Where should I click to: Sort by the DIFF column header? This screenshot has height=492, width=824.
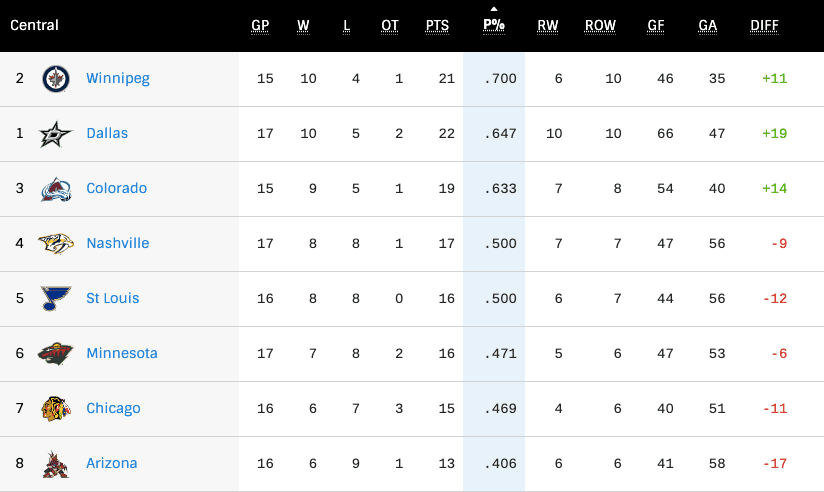pos(764,26)
